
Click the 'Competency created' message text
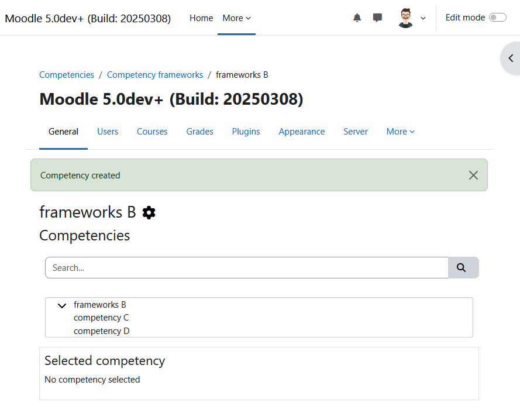(x=80, y=175)
